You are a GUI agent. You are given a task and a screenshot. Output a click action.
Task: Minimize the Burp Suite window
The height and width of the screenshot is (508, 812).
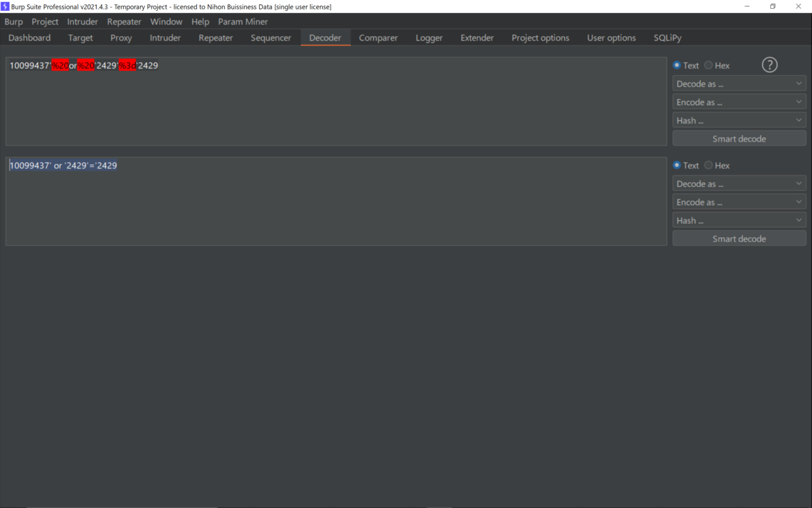click(747, 6)
